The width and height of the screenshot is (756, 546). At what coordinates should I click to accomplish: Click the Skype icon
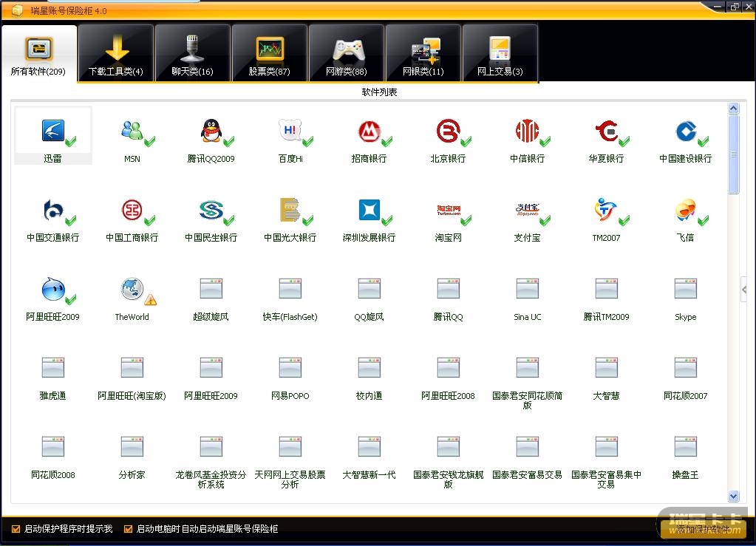[x=686, y=289]
